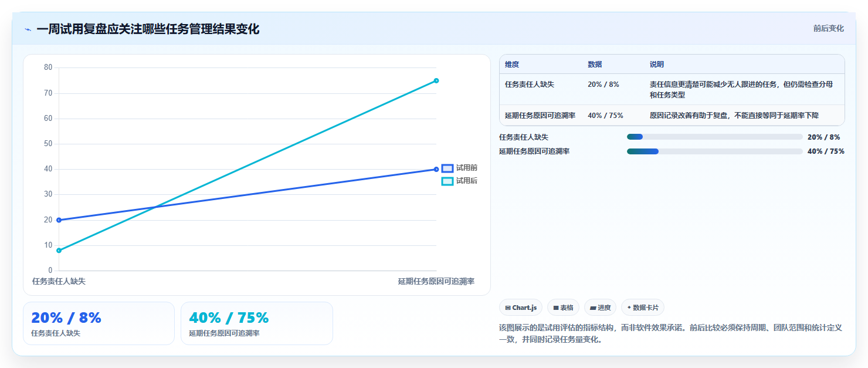Click the 80 y-axis tick label
868x368 pixels.
click(48, 67)
